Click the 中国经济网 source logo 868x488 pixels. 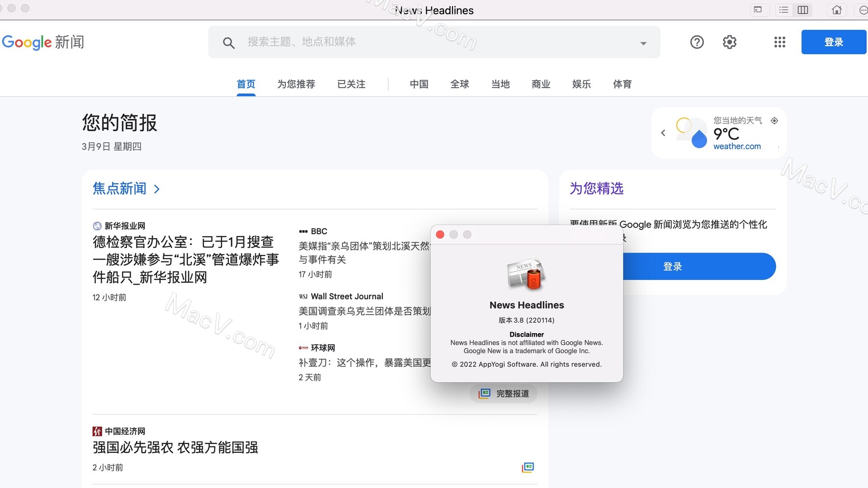click(x=97, y=431)
